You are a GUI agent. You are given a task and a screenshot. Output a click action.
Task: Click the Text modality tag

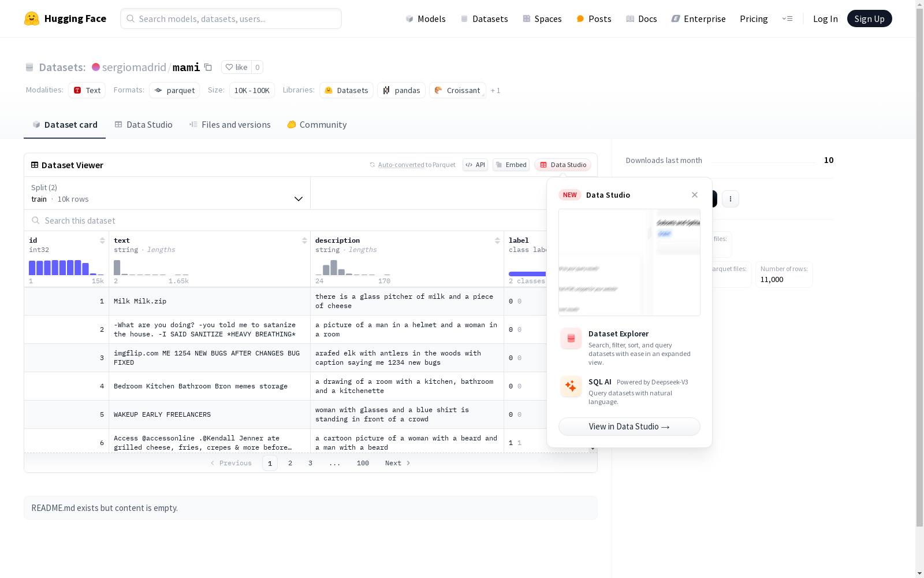coord(87,90)
